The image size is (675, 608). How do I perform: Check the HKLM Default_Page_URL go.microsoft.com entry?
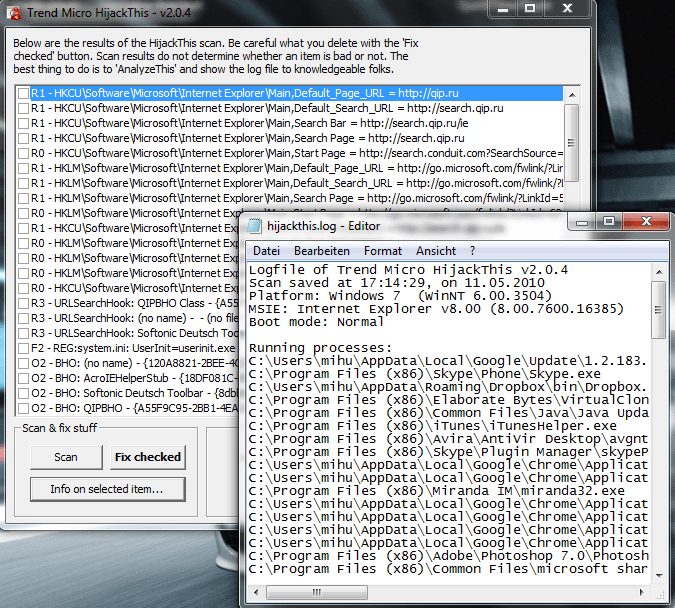[x=24, y=168]
